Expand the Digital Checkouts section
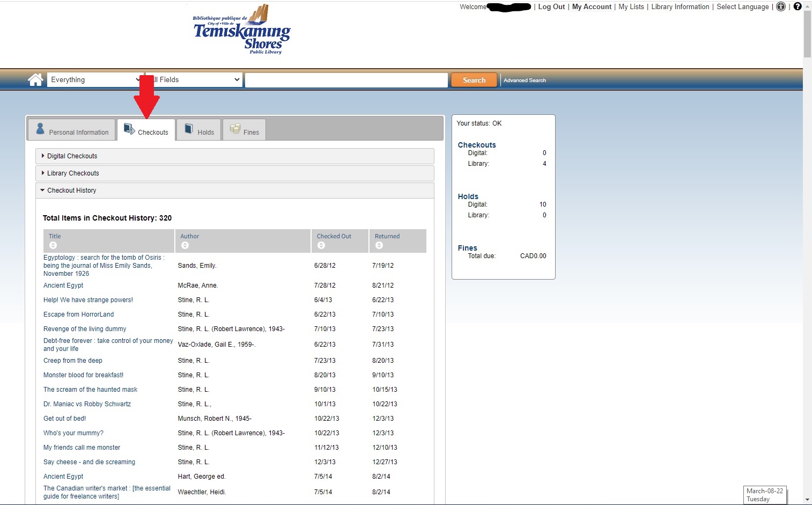The width and height of the screenshot is (812, 505). click(x=235, y=156)
